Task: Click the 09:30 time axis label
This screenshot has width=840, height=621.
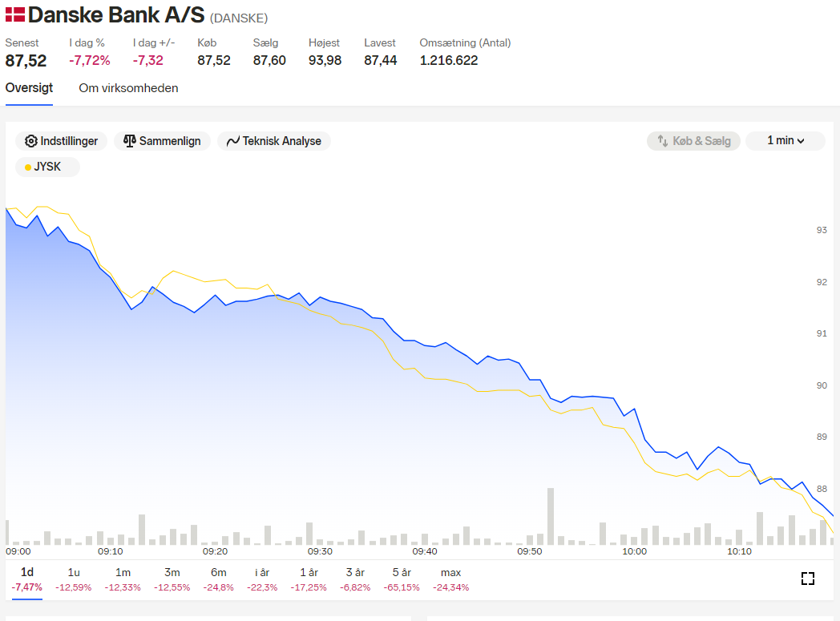Action: pos(320,551)
